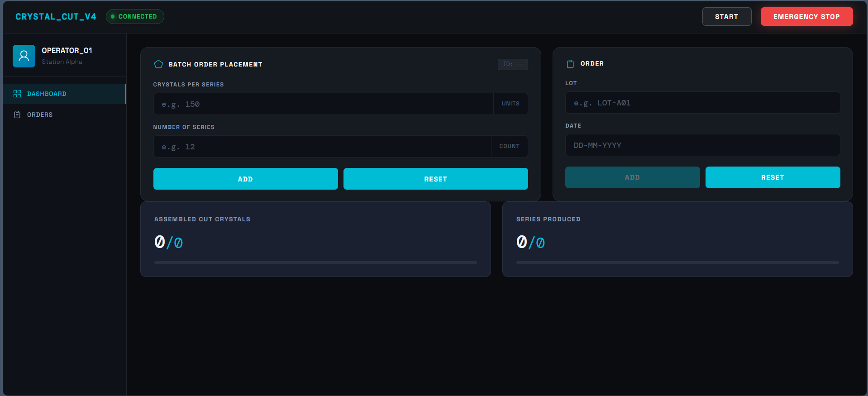Click the Series Produced progress bar

coord(677,262)
